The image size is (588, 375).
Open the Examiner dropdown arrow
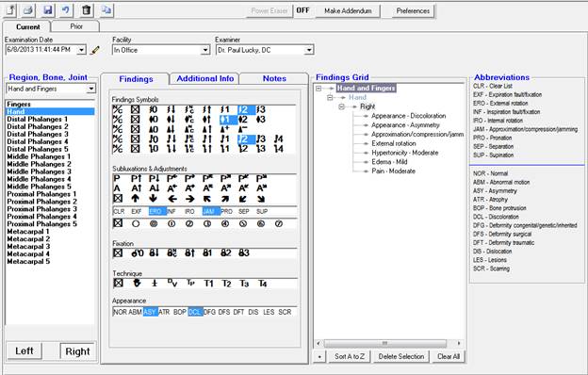point(309,50)
